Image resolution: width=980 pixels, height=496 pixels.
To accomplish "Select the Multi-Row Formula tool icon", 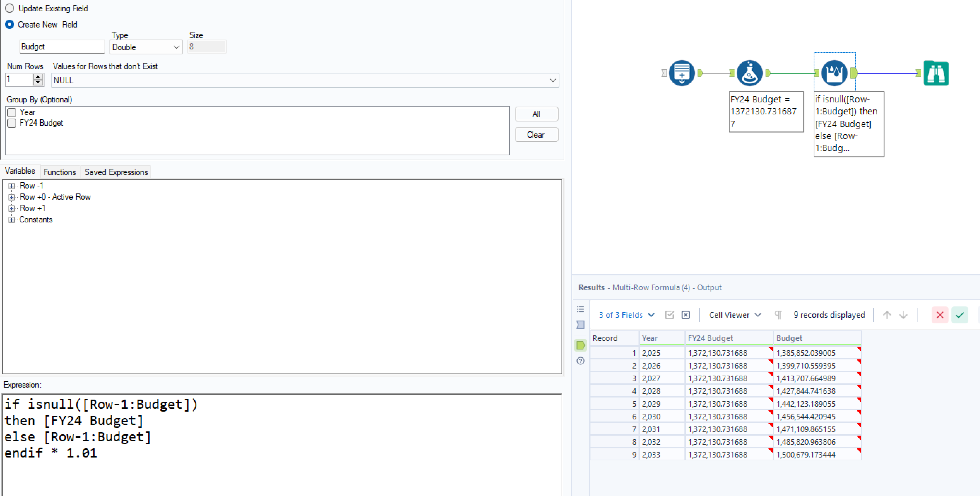I will pyautogui.click(x=834, y=73).
